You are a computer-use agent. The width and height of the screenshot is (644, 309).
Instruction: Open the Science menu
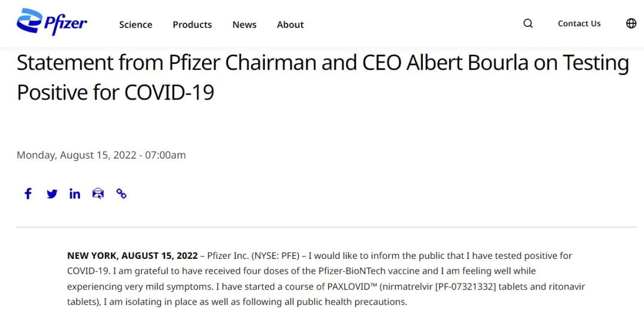tap(135, 24)
